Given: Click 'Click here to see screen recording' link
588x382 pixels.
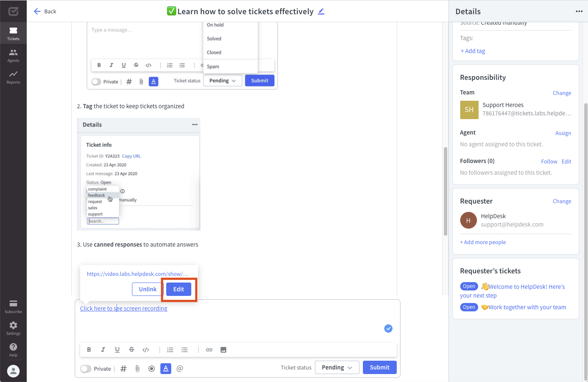Looking at the screenshot, I should coord(124,308).
